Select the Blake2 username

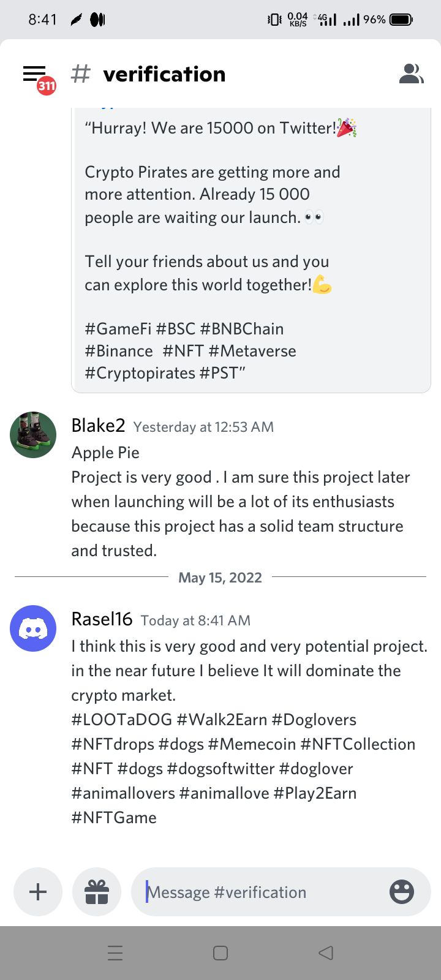pos(98,426)
